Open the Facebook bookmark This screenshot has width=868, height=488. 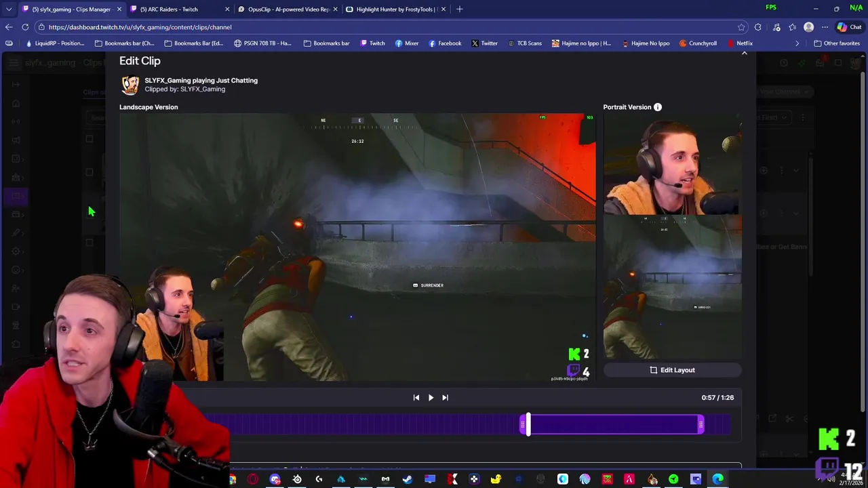444,43
